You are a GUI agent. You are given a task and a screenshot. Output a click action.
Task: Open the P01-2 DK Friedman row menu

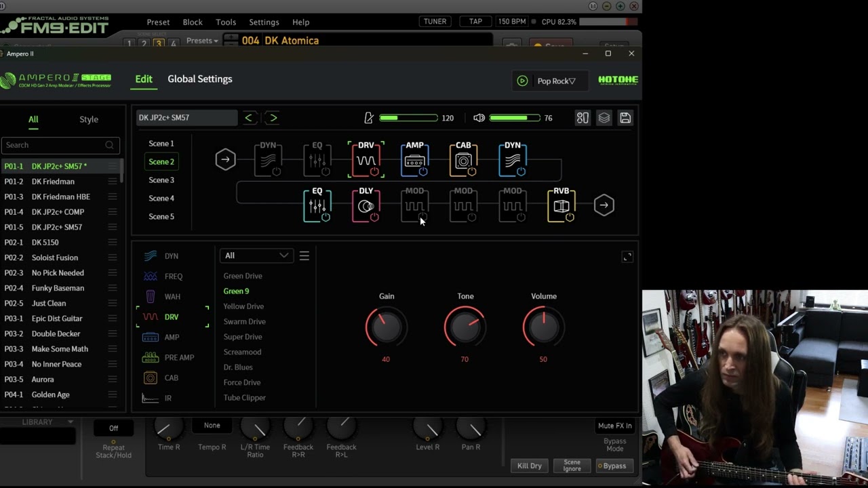coord(113,182)
